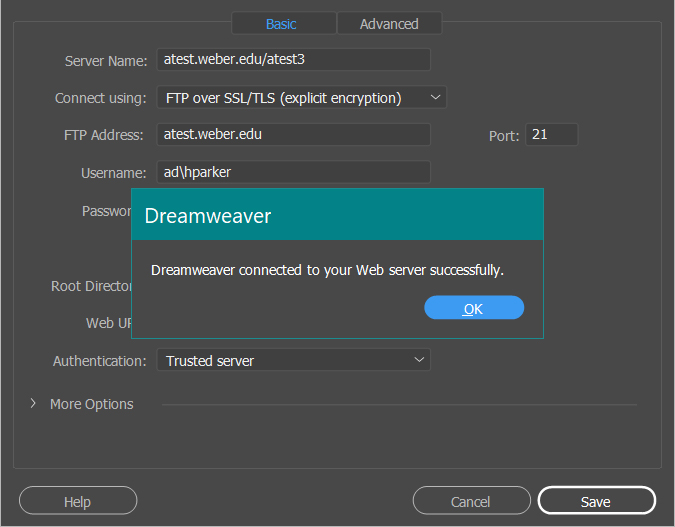The image size is (675, 527).
Task: Switch to the Basic tab
Action: [281, 24]
